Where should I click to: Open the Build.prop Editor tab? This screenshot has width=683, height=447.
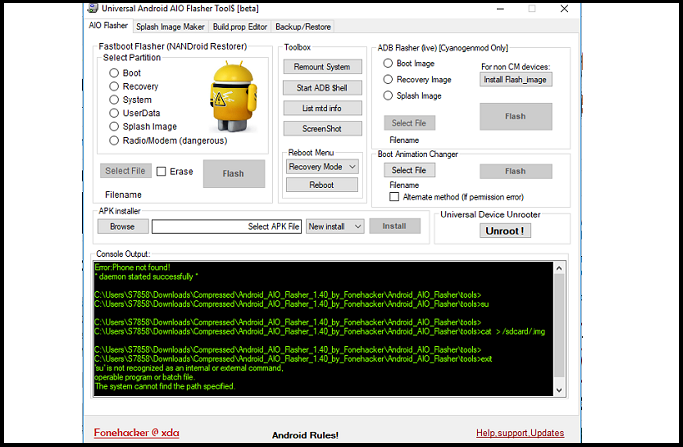pos(240,27)
